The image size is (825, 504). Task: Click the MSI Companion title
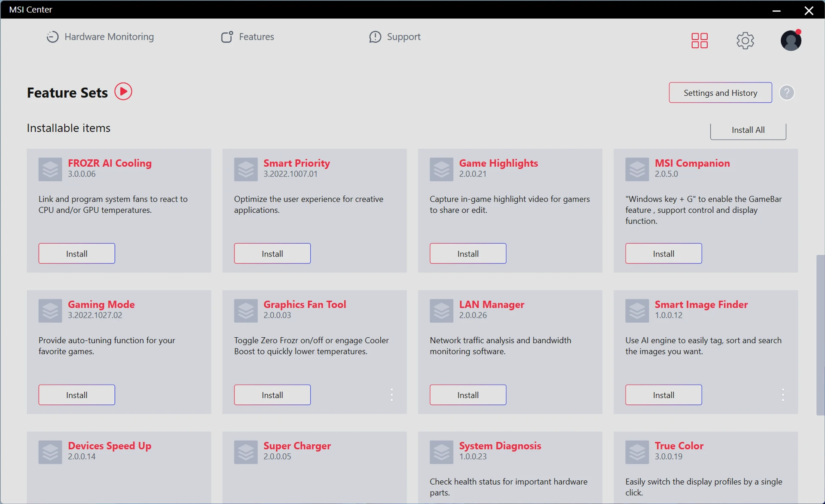click(x=692, y=163)
